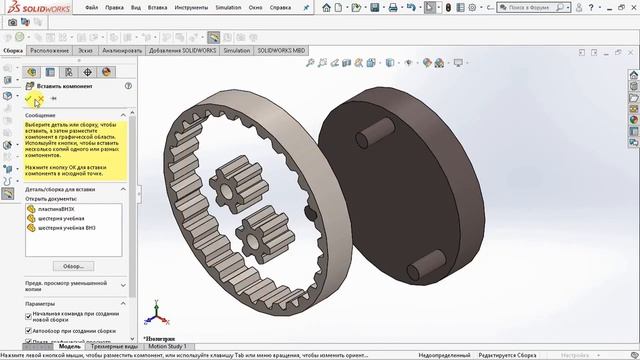Cancel insert with the red X
Screen dimensions: 640x360
(x=40, y=98)
